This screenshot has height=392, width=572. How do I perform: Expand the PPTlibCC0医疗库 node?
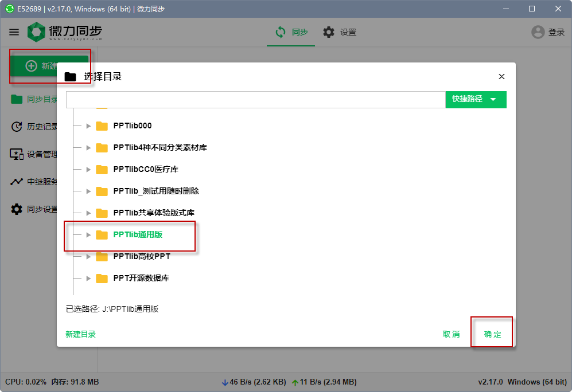click(x=88, y=170)
